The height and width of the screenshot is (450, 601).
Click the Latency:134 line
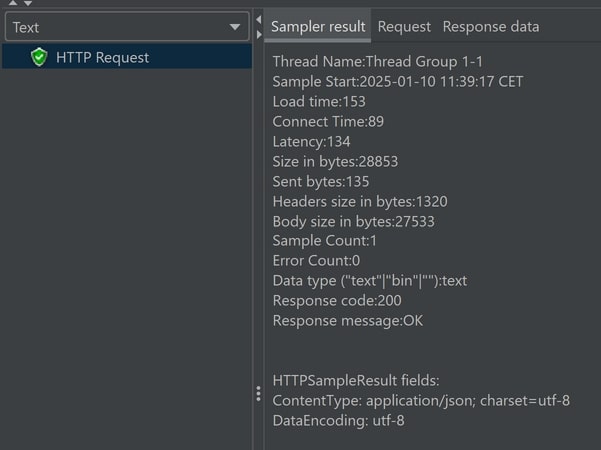[311, 142]
